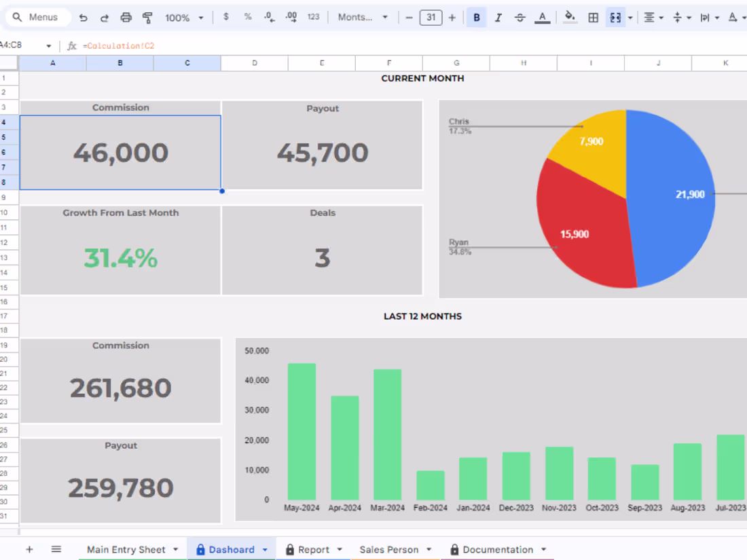The image size is (747, 560).
Task: Click inside the formula bar
Action: pos(204,46)
